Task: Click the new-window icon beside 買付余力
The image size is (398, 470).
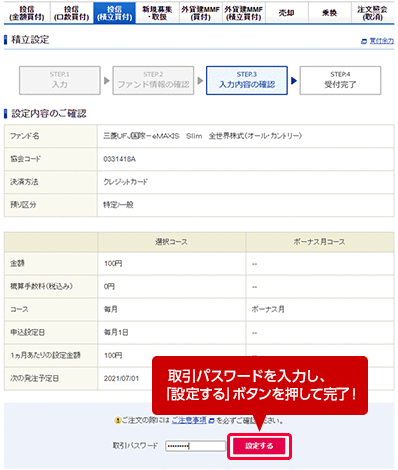Action: 364,42
